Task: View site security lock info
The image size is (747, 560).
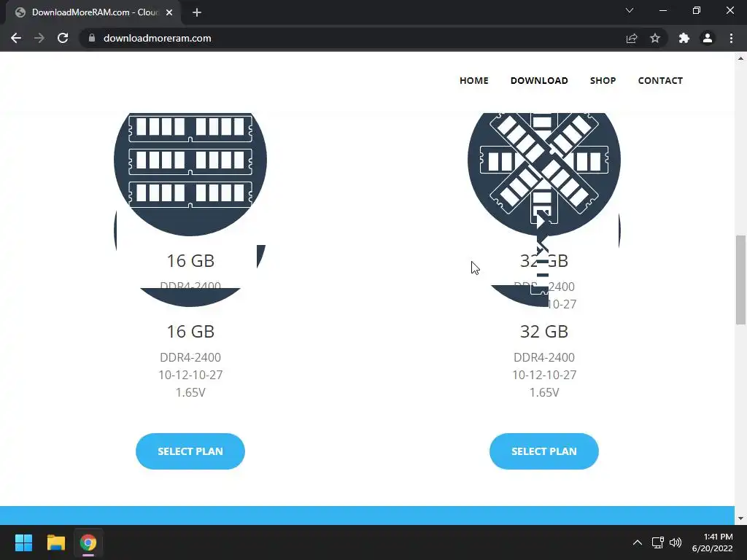Action: [x=92, y=38]
